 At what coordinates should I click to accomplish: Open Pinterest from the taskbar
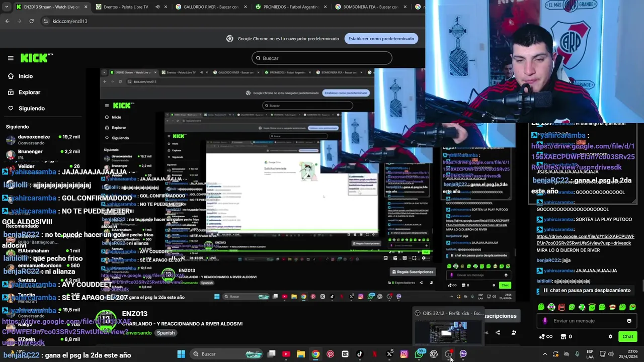point(330,354)
